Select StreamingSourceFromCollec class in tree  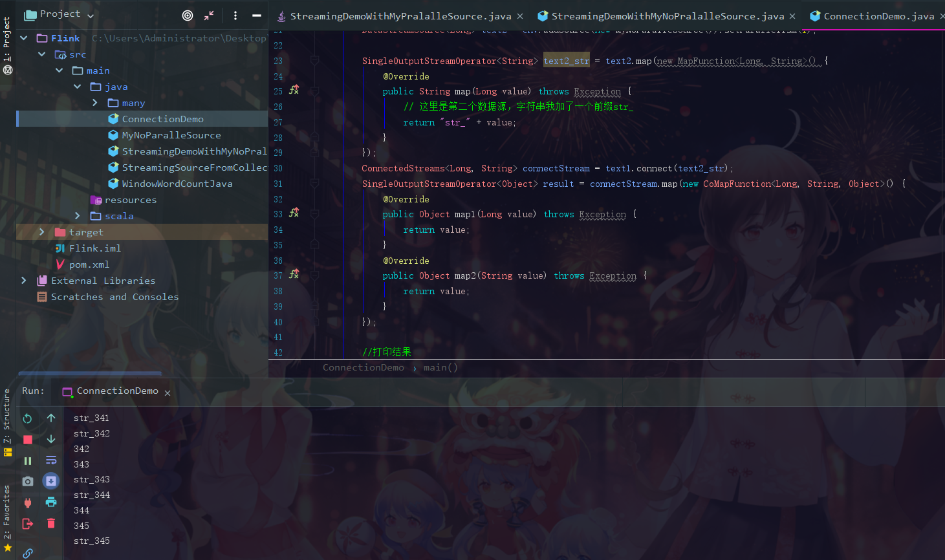194,167
